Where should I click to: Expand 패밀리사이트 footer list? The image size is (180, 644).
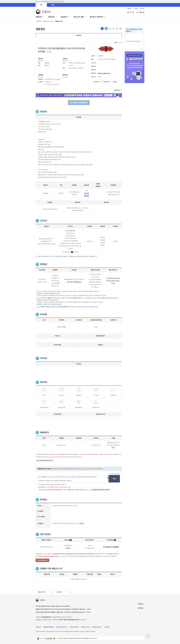point(45,592)
